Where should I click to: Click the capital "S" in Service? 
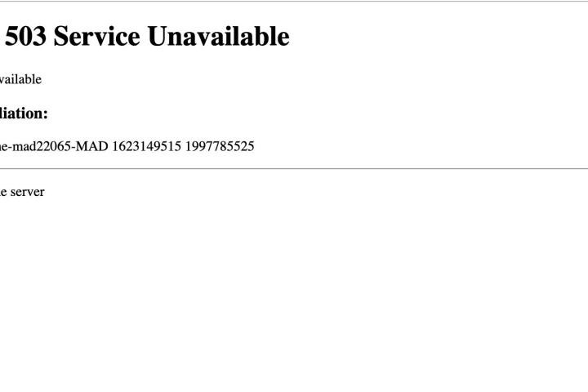click(60, 37)
